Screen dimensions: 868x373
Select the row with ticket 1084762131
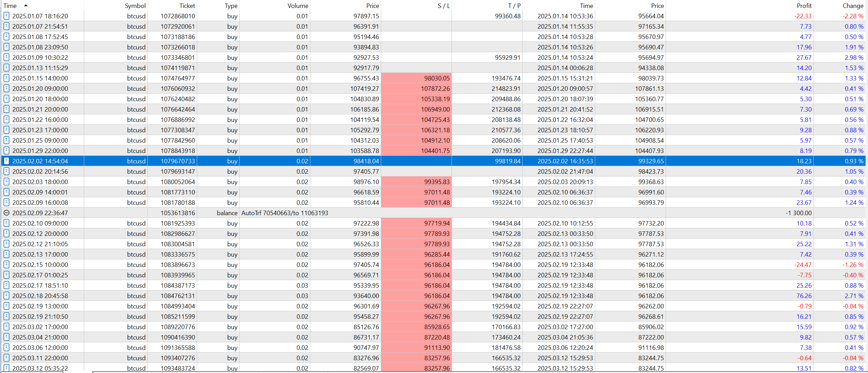coord(177,296)
